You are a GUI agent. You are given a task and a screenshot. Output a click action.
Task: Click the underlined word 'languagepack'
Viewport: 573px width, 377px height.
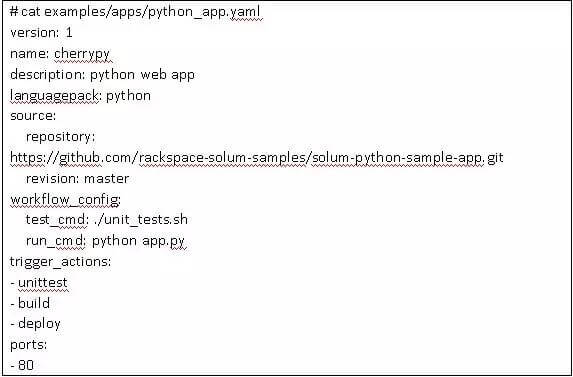point(54,96)
